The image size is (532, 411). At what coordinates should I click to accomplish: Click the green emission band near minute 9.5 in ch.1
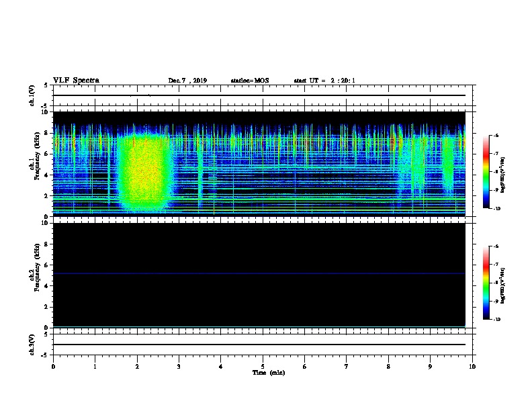click(x=448, y=165)
